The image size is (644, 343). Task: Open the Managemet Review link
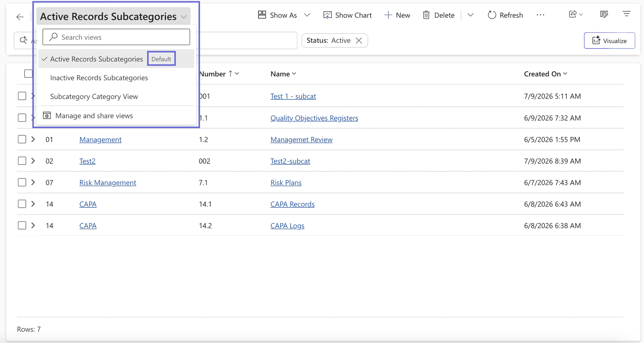(x=301, y=139)
